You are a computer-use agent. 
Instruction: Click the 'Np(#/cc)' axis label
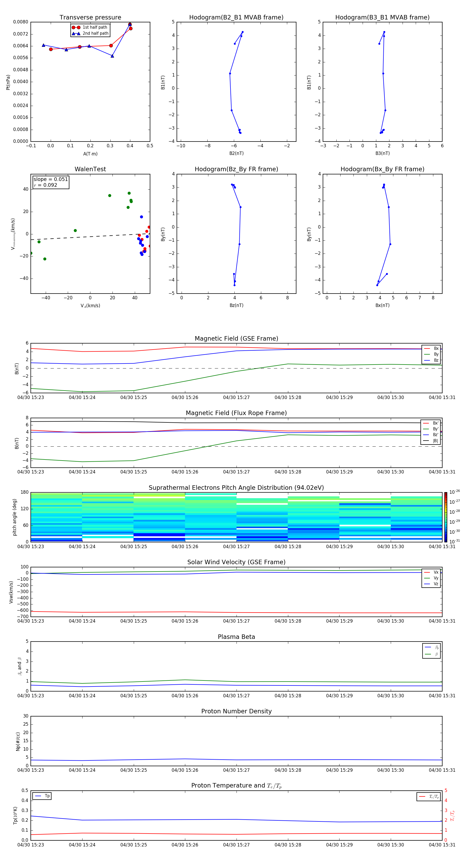point(18,741)
